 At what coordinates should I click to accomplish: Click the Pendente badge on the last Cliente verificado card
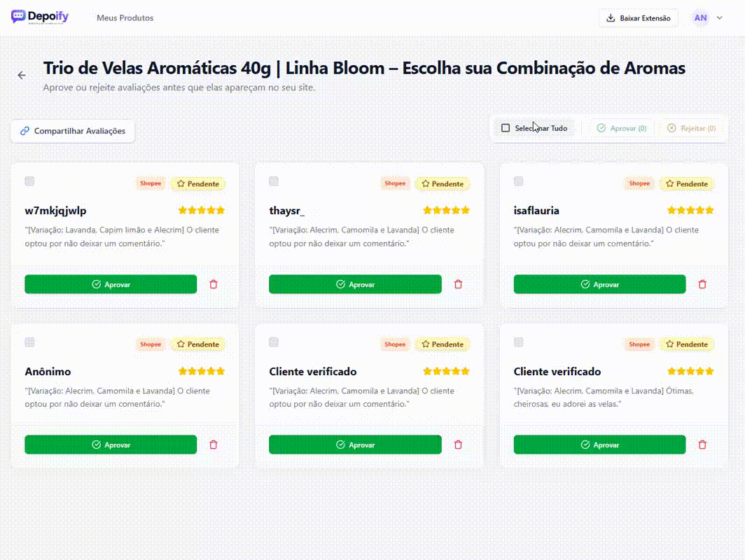[x=687, y=344]
